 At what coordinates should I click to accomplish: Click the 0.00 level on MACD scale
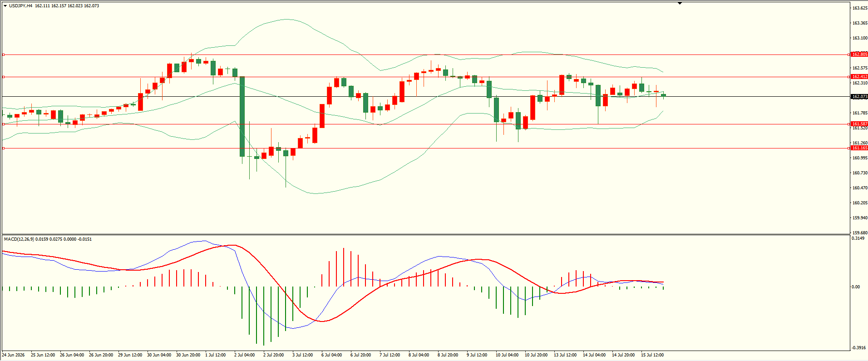click(856, 287)
